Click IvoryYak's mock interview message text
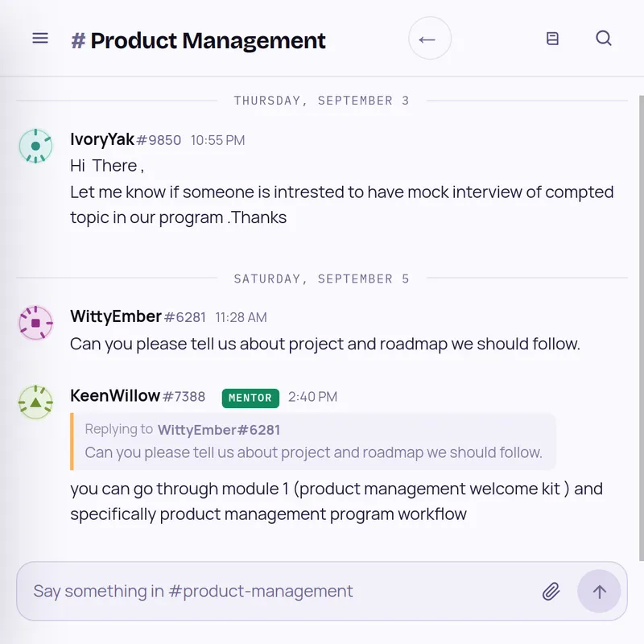The width and height of the screenshot is (644, 644). 341,192
